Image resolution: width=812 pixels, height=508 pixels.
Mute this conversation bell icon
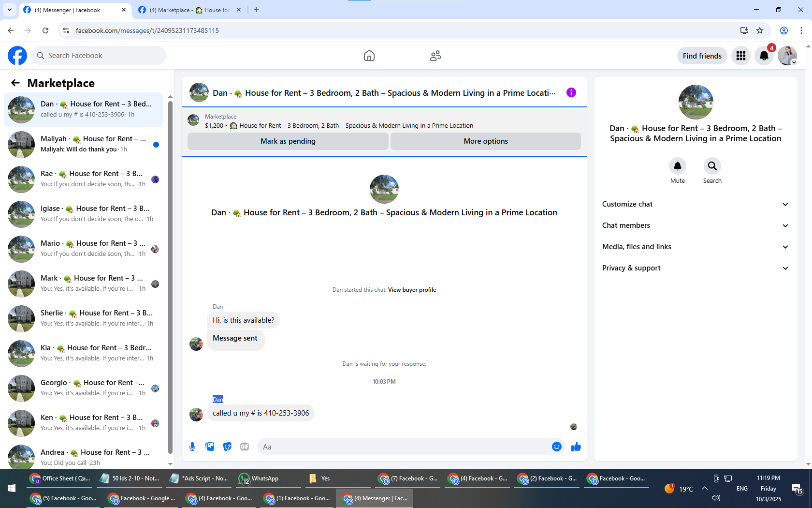coord(678,166)
